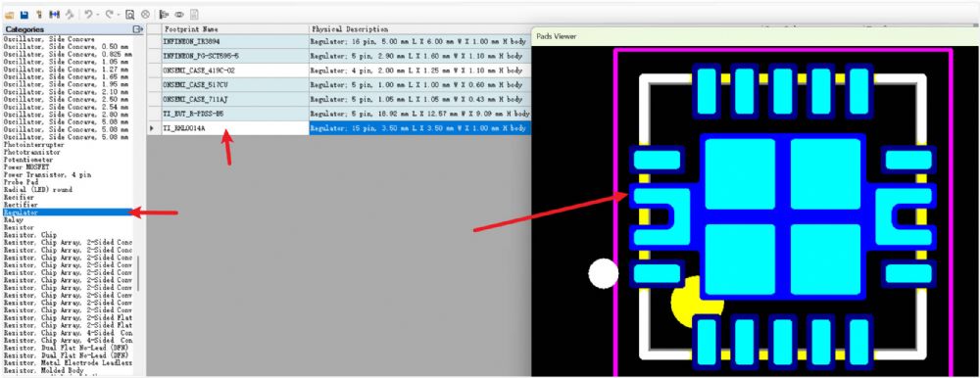Click the blue dimension arrows toolbar icon
The width and height of the screenshot is (980, 378).
[54, 15]
